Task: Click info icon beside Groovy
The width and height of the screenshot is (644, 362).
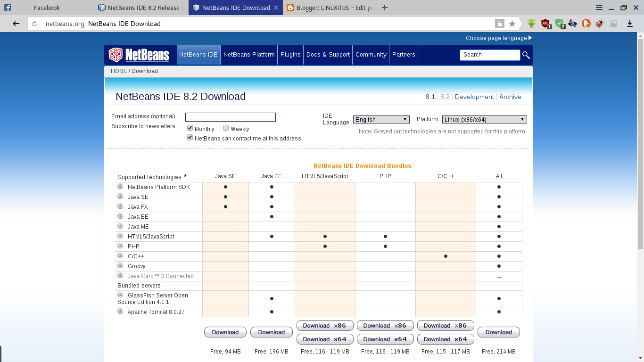Action: 120,266
